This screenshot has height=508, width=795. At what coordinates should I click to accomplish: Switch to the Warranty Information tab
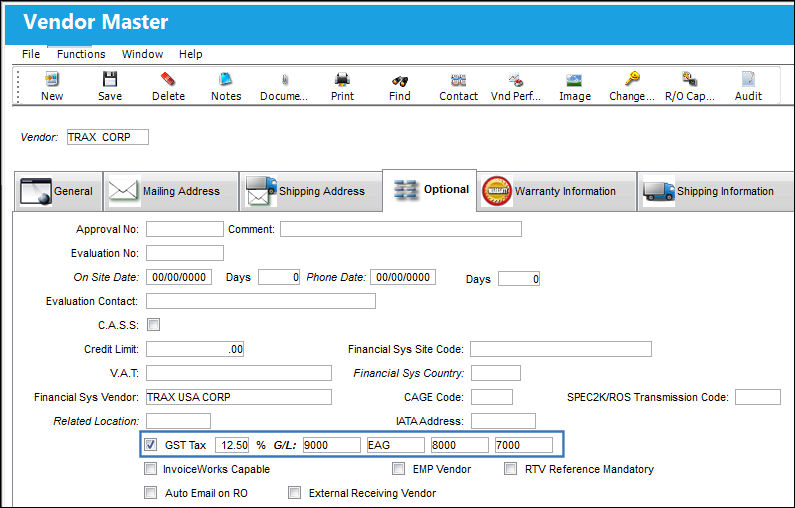(556, 191)
